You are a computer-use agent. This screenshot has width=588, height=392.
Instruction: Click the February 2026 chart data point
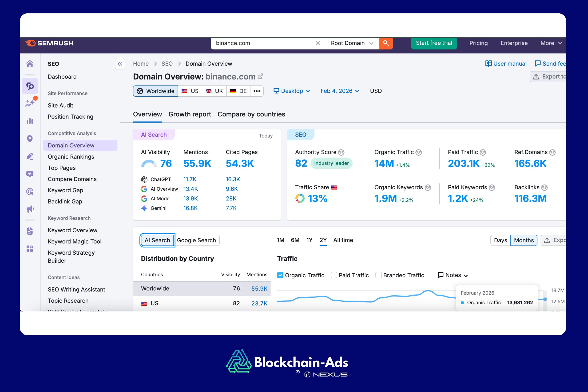click(x=545, y=299)
